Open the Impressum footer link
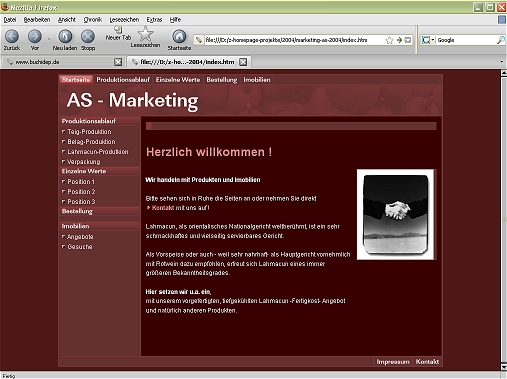Viewport: 507px width, 379px height. coord(393,362)
